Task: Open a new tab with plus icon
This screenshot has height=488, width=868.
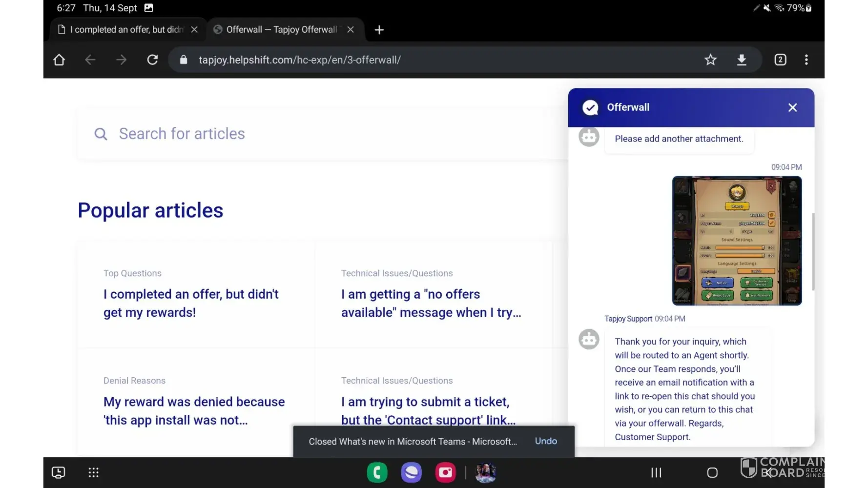Action: pyautogui.click(x=379, y=30)
